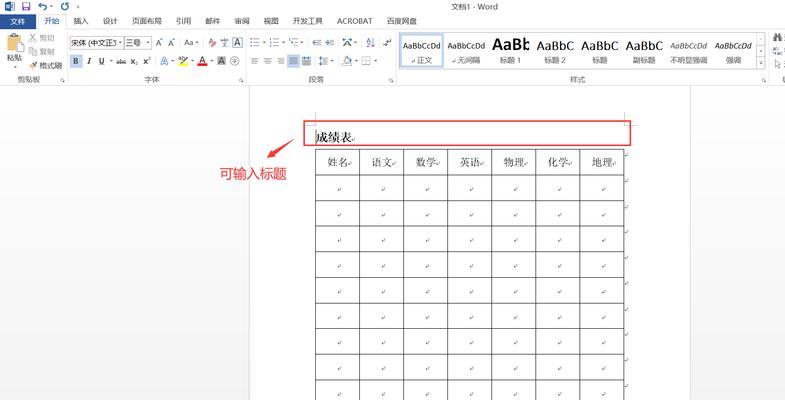Open the Font (字体) dialog launcher

(241, 80)
